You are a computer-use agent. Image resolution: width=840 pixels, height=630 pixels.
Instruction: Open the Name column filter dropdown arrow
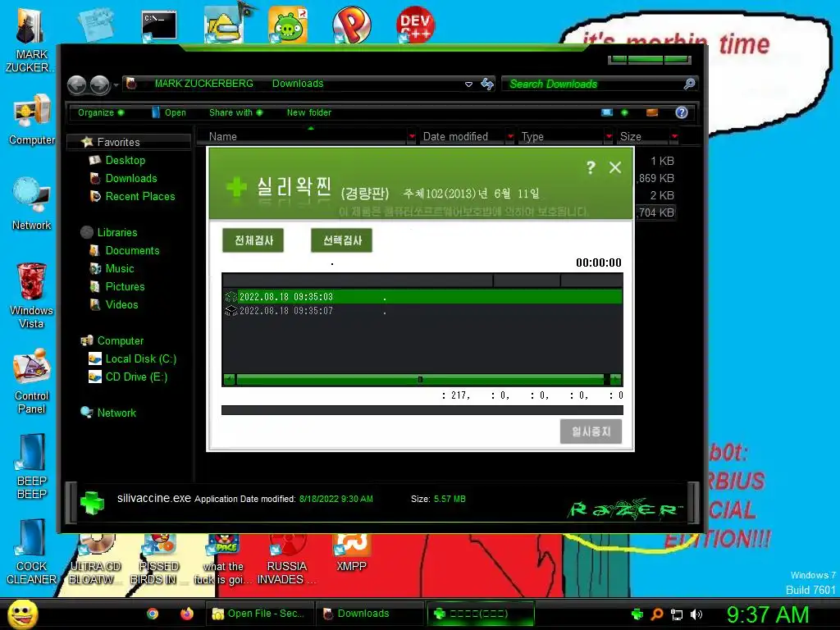click(x=412, y=137)
